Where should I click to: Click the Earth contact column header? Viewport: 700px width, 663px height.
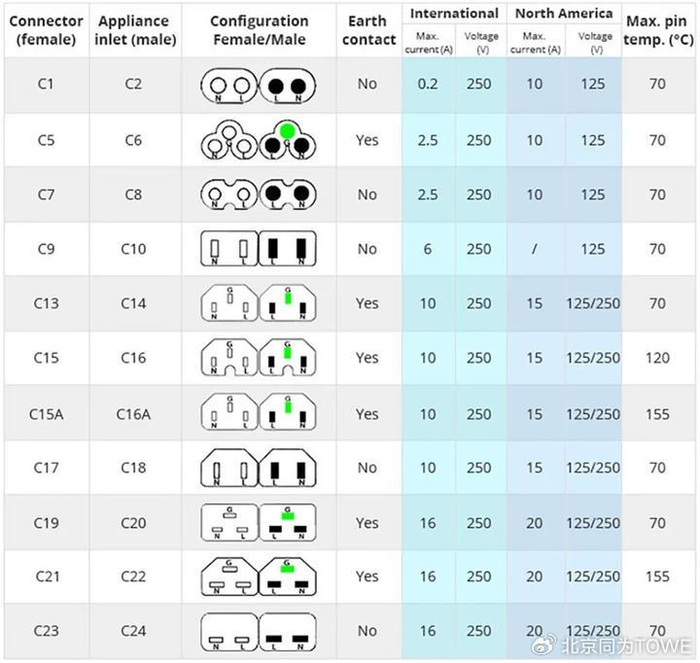click(x=367, y=30)
